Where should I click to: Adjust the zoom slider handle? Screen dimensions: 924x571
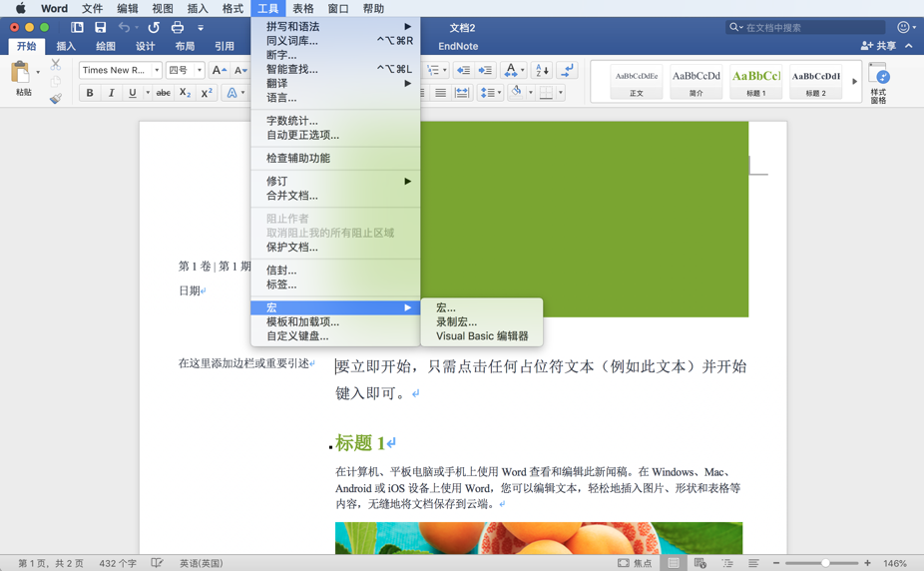[x=825, y=563]
